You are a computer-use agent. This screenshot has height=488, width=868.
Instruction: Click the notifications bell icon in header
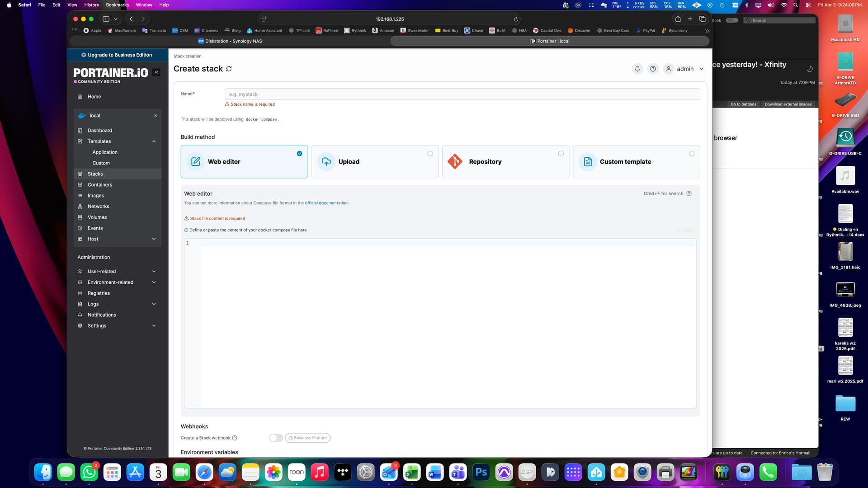pos(637,69)
